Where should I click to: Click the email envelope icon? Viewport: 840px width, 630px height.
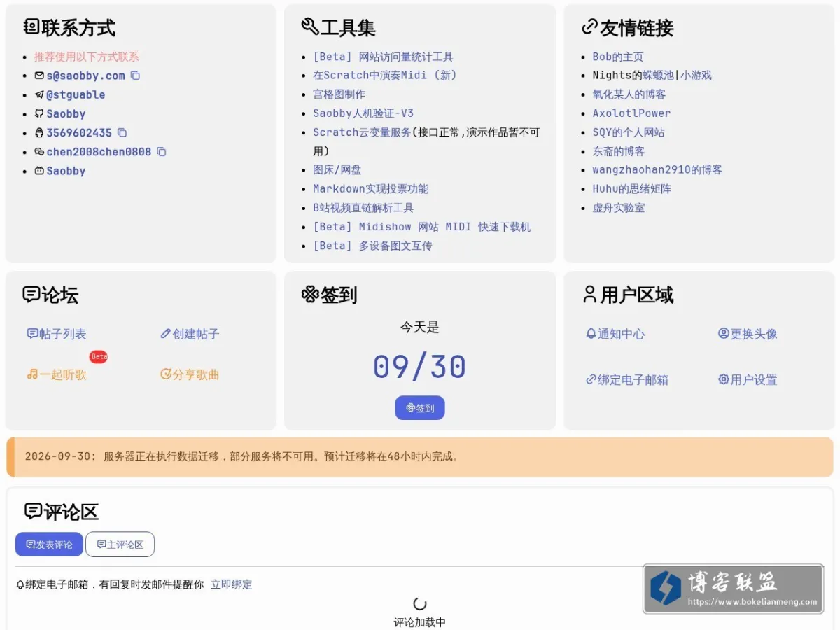(39, 76)
